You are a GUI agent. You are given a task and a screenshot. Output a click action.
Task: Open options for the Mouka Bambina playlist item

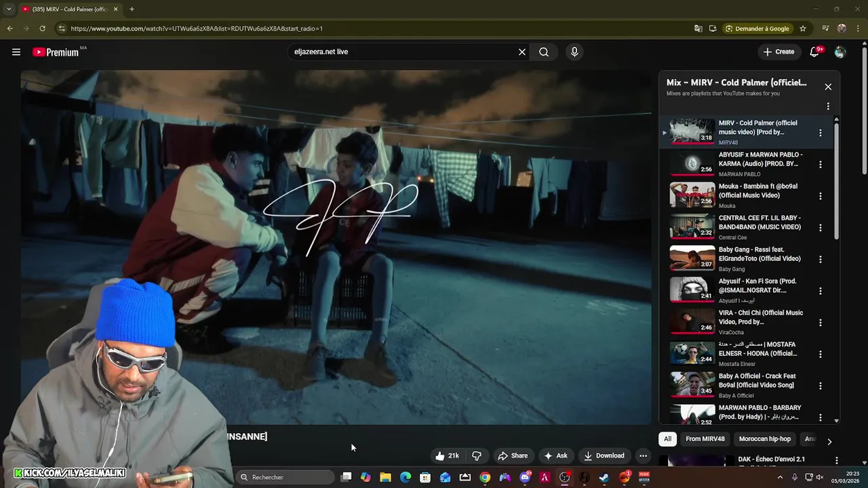coord(821,197)
